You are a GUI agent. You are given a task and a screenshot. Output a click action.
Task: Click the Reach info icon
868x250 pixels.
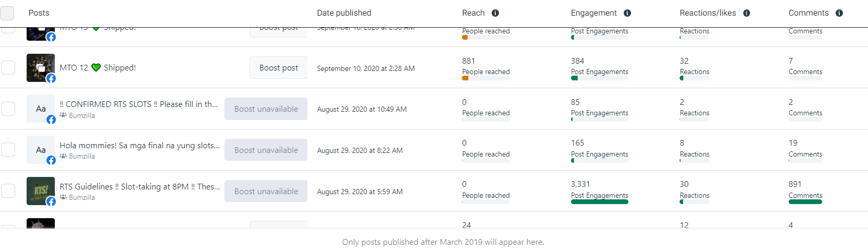(x=495, y=13)
